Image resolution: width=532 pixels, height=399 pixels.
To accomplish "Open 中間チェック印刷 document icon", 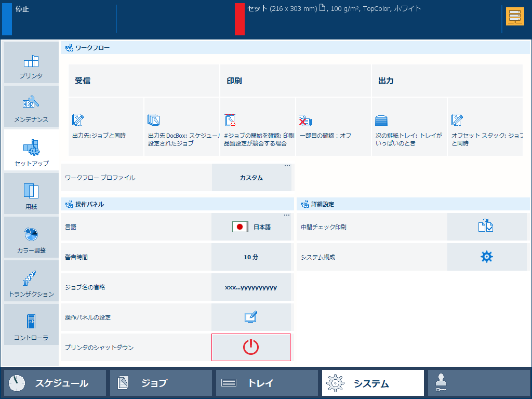I will [x=486, y=227].
